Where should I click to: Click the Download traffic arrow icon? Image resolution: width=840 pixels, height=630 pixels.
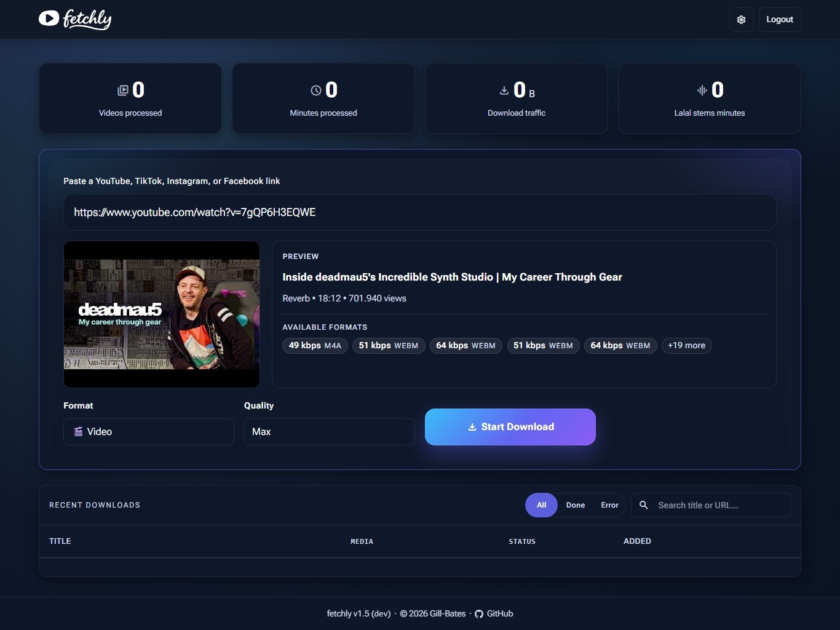click(x=504, y=90)
